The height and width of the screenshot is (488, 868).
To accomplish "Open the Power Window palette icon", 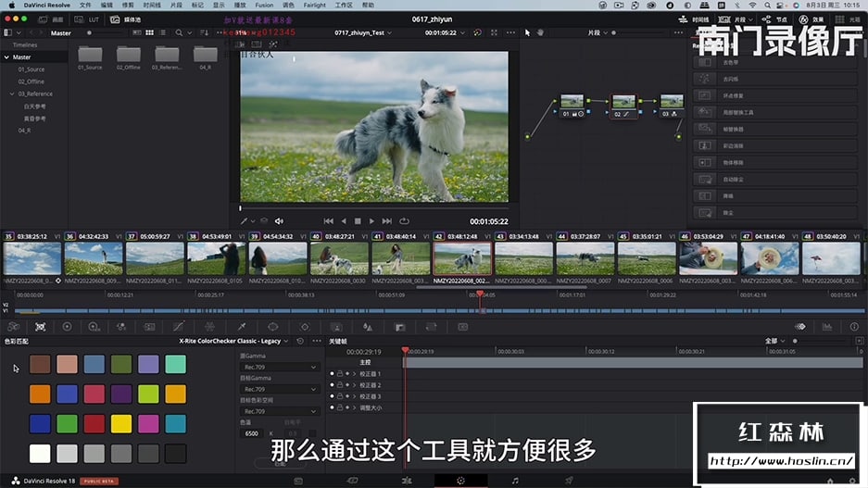I will point(273,327).
